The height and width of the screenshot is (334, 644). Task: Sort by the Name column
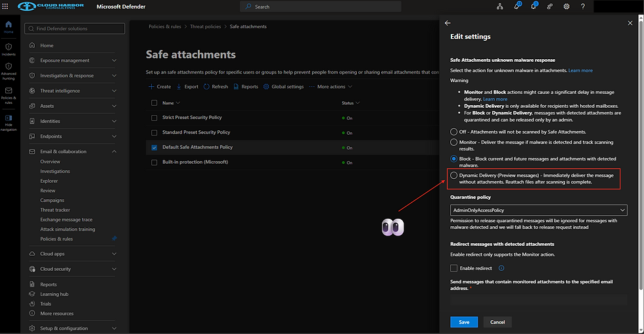click(171, 103)
